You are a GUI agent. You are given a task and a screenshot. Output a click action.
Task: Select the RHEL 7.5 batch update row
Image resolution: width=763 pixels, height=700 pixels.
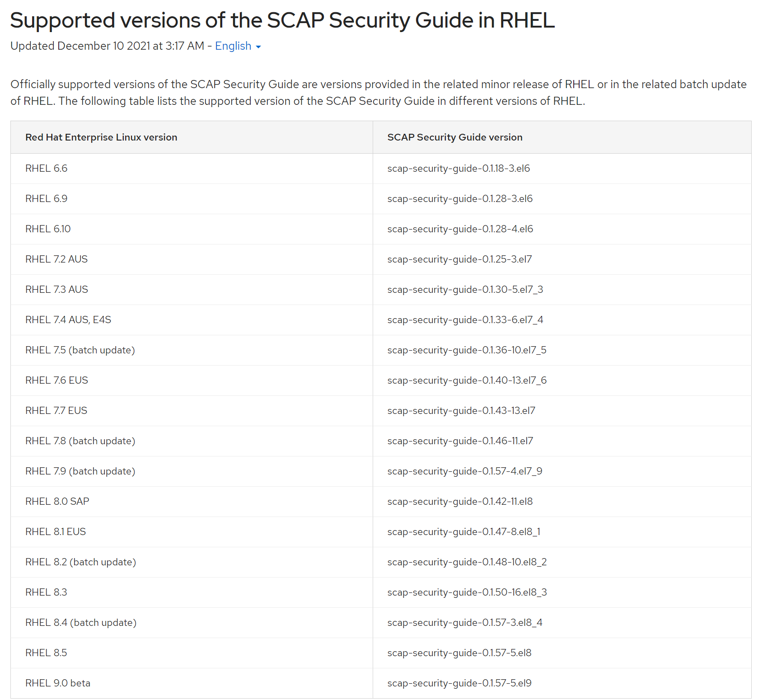click(x=80, y=350)
